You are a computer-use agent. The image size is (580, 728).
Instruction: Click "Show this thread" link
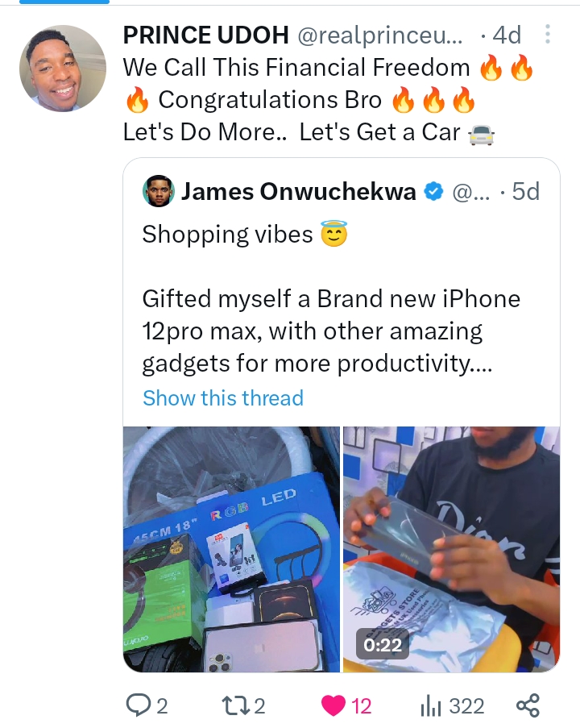[223, 398]
